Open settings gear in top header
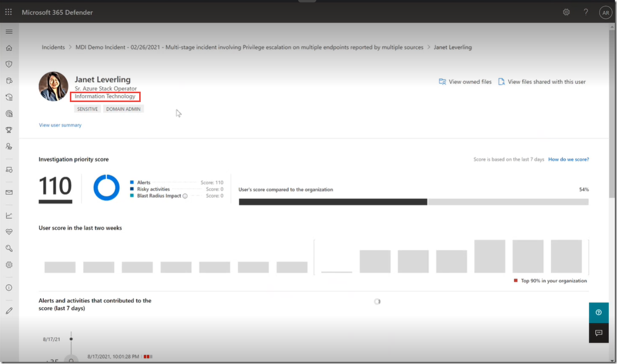Screen dimensions: 617x364 click(x=566, y=12)
